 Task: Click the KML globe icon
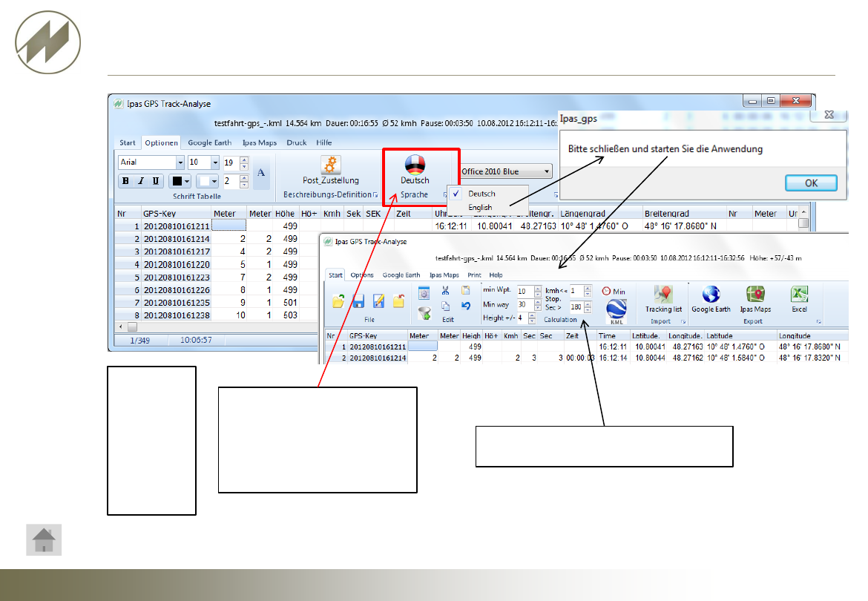click(616, 310)
